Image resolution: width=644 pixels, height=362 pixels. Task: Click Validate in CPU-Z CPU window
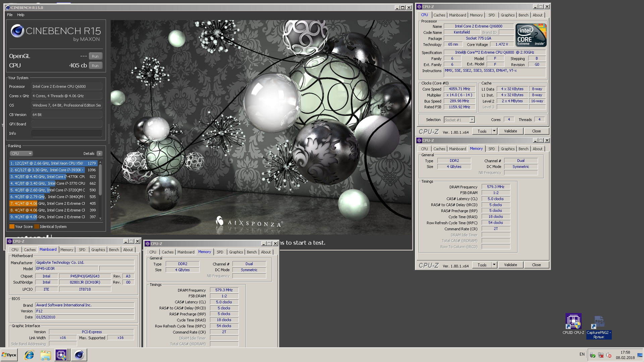(x=511, y=131)
